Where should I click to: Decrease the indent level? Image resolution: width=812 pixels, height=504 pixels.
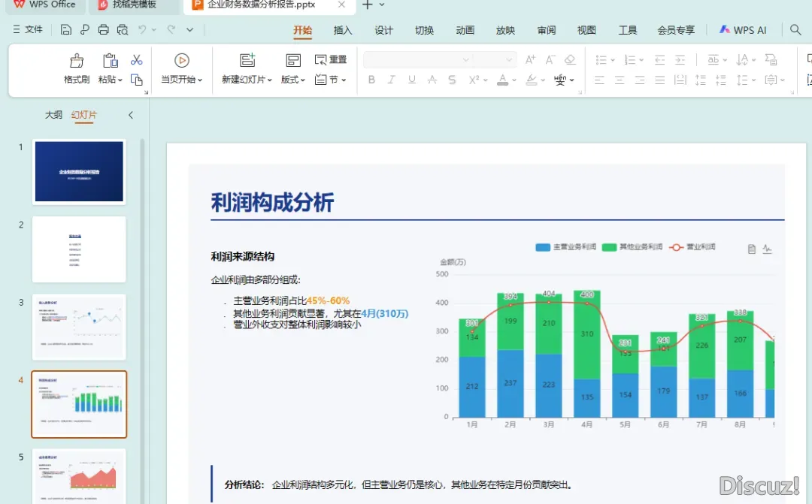point(660,60)
